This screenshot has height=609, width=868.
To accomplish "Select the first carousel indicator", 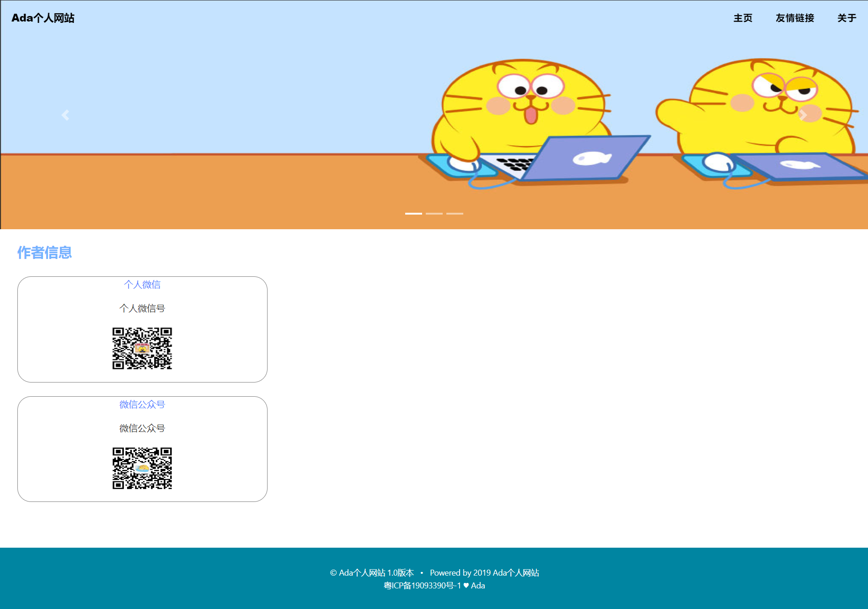I will click(413, 213).
